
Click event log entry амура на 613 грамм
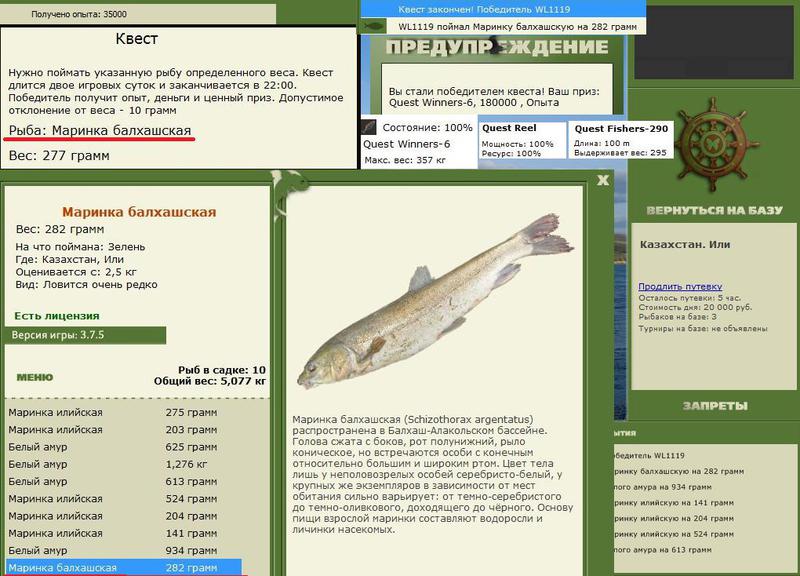pyautogui.click(x=663, y=550)
